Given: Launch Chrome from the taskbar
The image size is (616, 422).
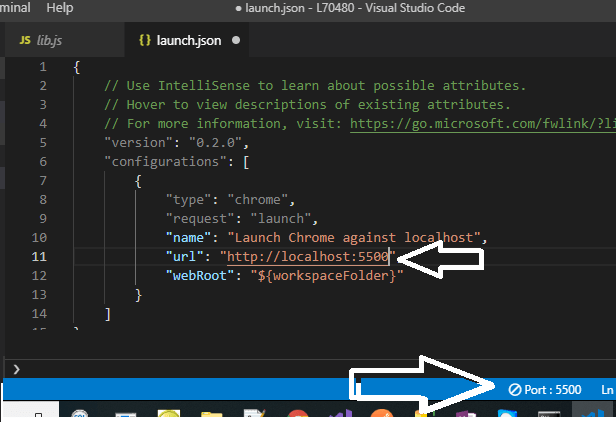Looking at the screenshot, I should tap(297, 412).
